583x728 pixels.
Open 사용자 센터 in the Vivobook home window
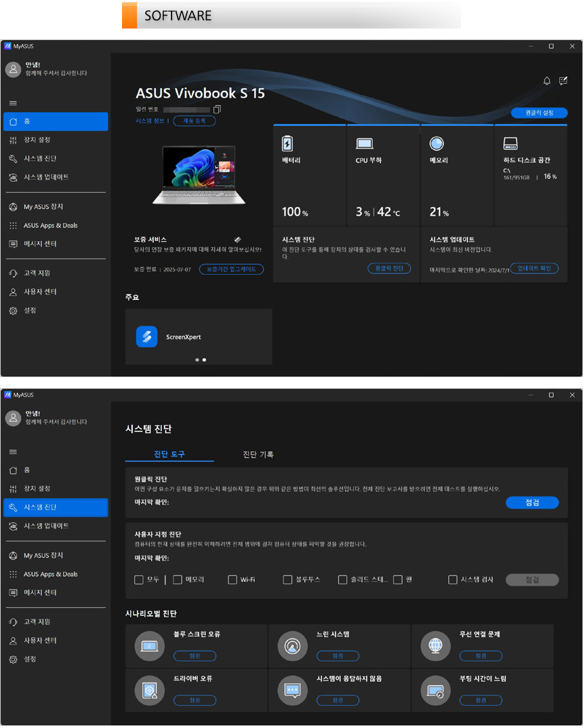[56, 292]
